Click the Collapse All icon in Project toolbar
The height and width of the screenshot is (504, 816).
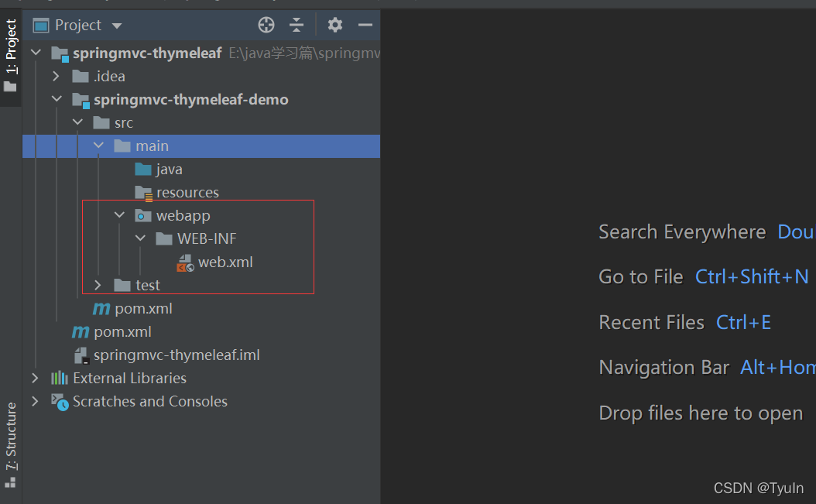297,25
